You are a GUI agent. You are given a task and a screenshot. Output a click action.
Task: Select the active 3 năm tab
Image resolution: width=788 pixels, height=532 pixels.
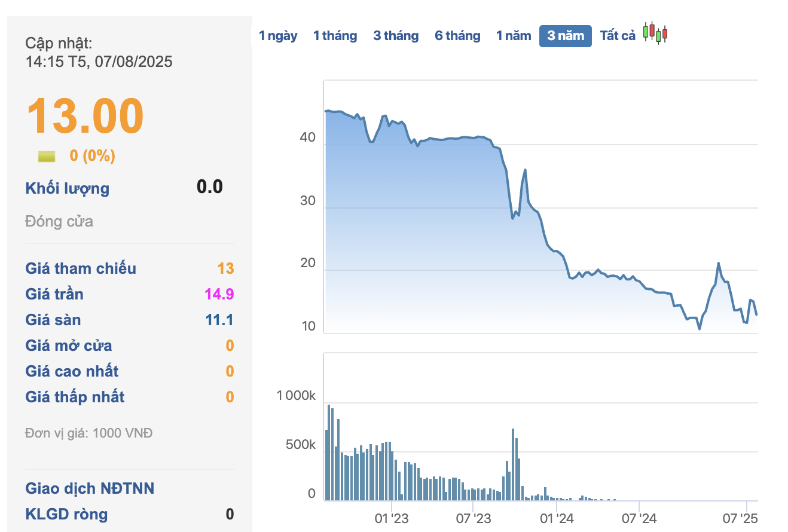coord(566,36)
